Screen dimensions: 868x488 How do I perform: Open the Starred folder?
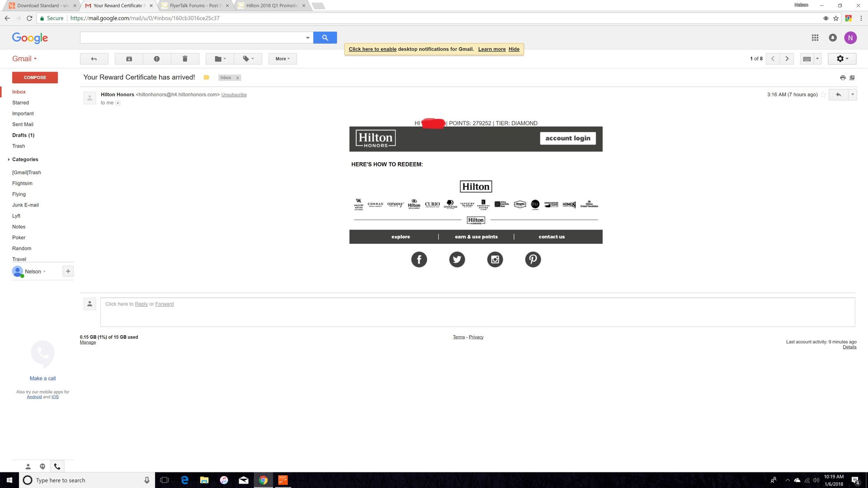tap(20, 103)
